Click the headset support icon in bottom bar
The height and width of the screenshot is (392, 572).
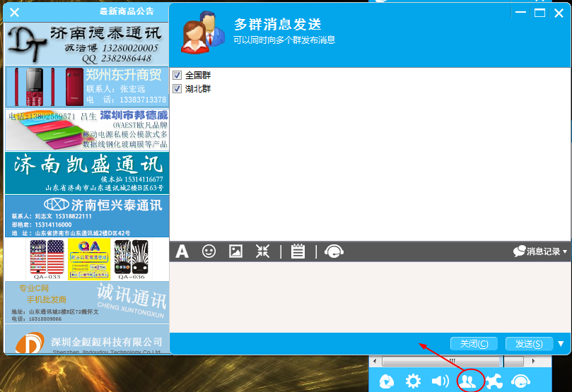click(x=520, y=381)
